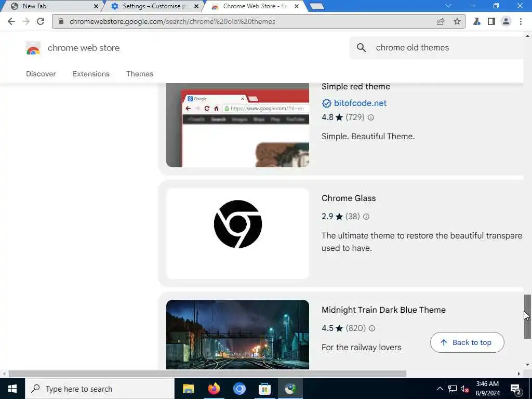Viewport: 532px width, 399px height.
Task: Open the Chrome three-dot menu
Action: [521, 21]
